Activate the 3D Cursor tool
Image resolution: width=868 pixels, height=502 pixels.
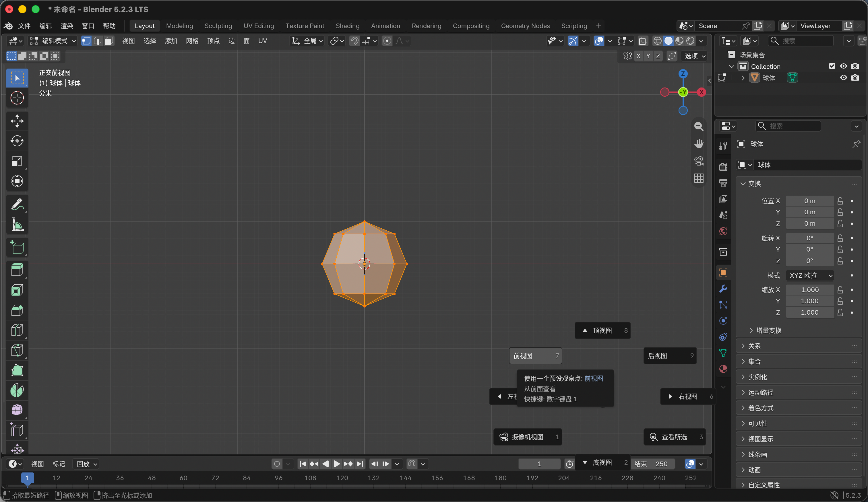click(17, 98)
